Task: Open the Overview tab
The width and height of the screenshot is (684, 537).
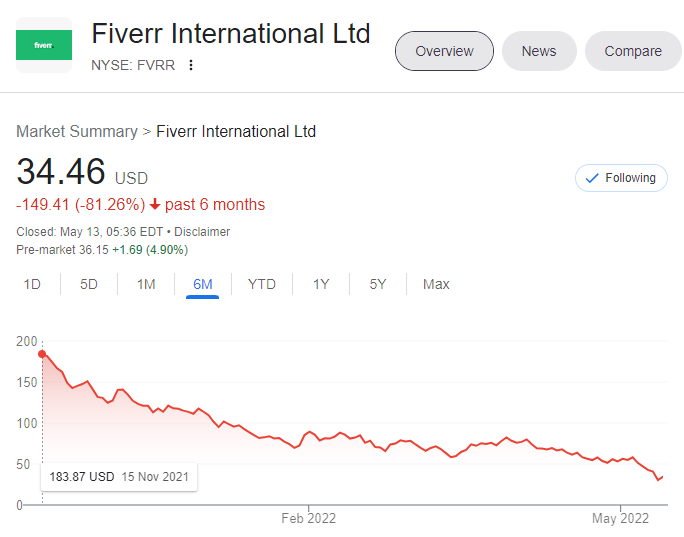Action: click(x=444, y=51)
